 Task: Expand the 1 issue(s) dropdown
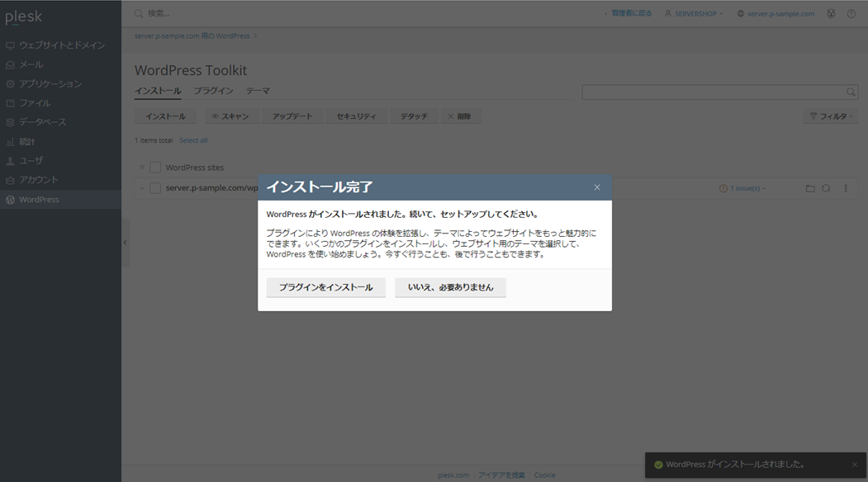743,188
